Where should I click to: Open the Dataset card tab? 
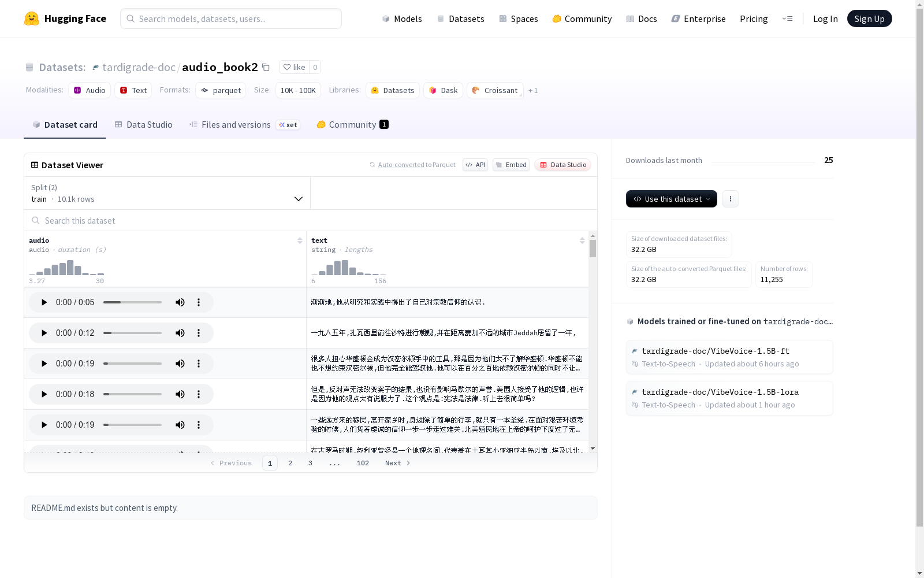[x=65, y=125]
